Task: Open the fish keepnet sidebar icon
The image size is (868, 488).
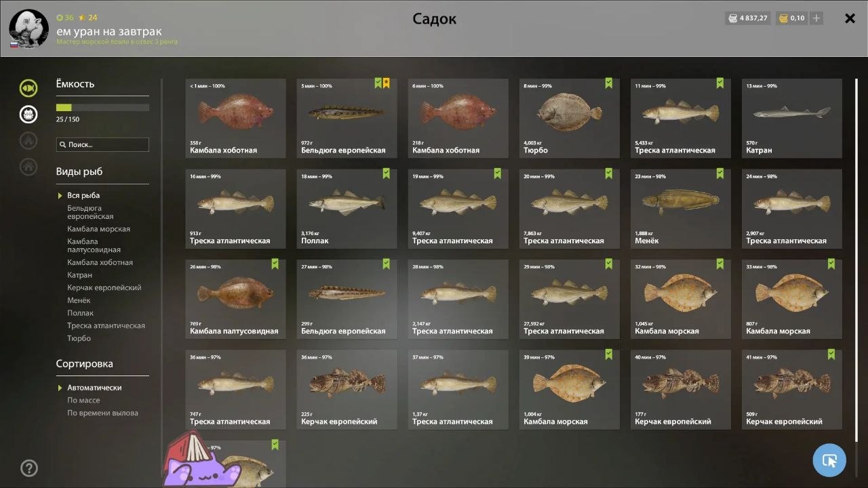Action: (28, 88)
